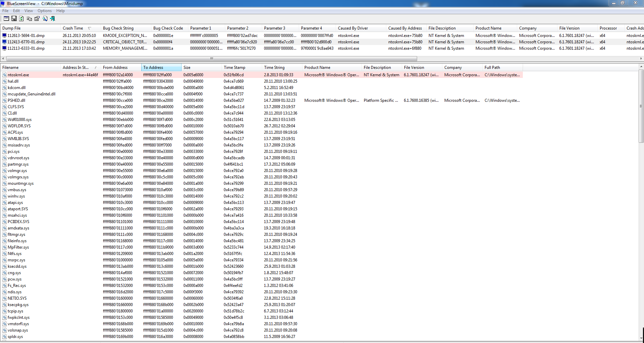Click the Copy selected items icon
The height and width of the screenshot is (343, 644).
[29, 19]
